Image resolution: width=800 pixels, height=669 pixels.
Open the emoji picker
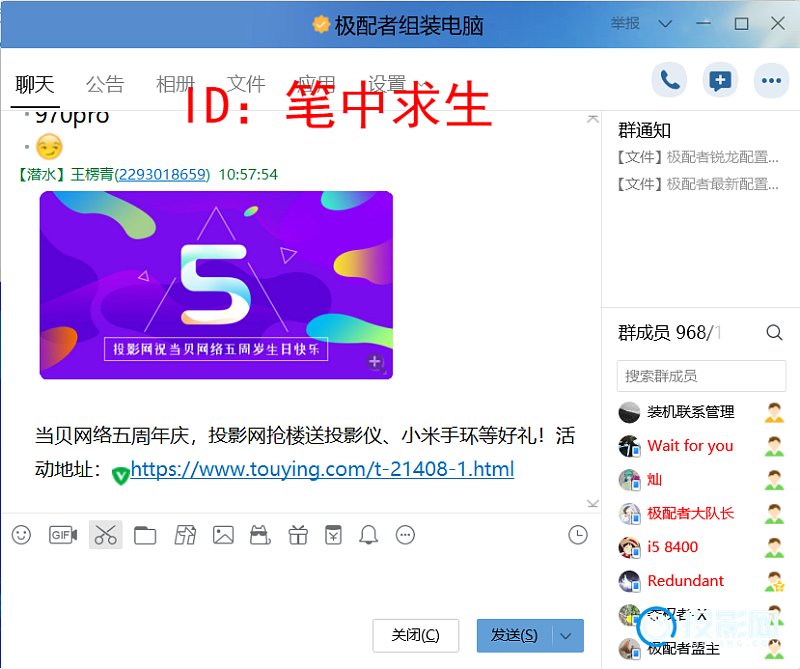click(x=21, y=535)
